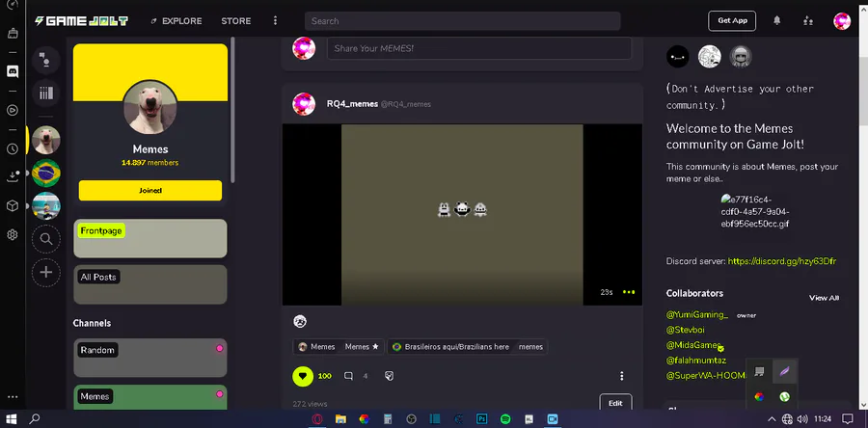Click the crying face reaction under video
This screenshot has width=868, height=428.
(x=300, y=321)
